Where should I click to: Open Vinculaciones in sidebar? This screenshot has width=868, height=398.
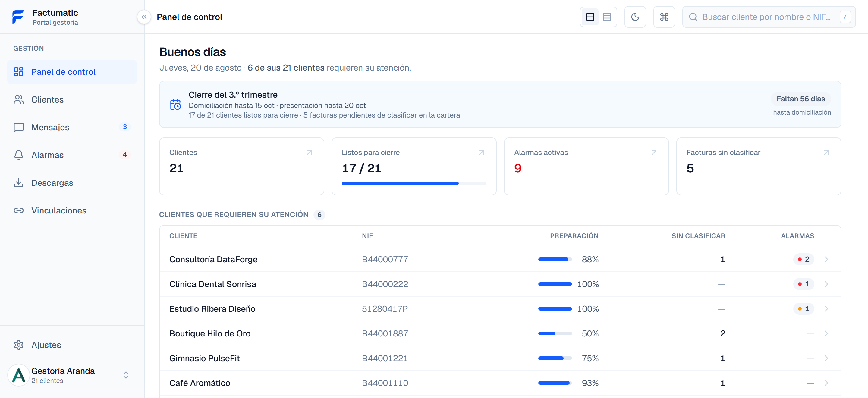(72, 210)
